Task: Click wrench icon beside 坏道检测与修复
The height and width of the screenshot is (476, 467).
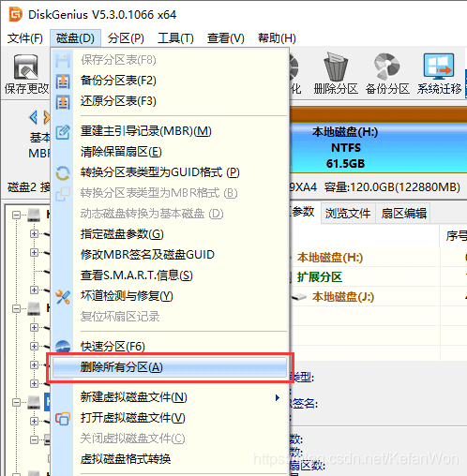Action: pyautogui.click(x=63, y=297)
